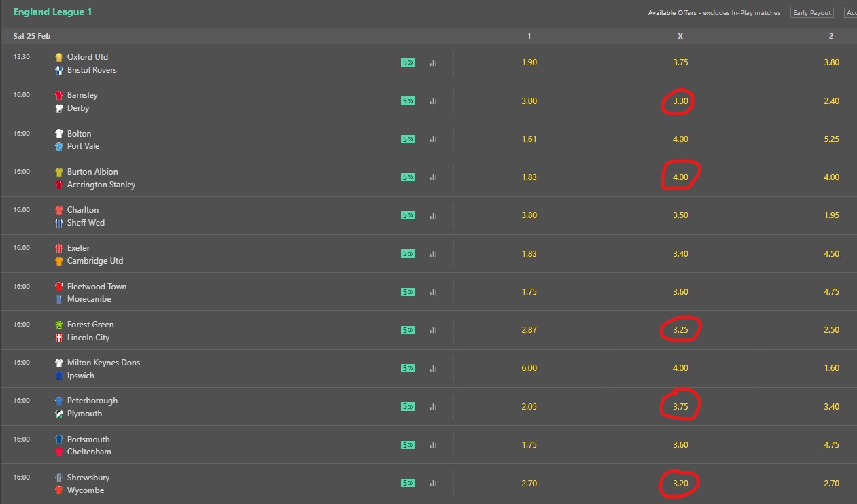
Task: Click the Portsmouth team shirt icon
Action: (59, 439)
